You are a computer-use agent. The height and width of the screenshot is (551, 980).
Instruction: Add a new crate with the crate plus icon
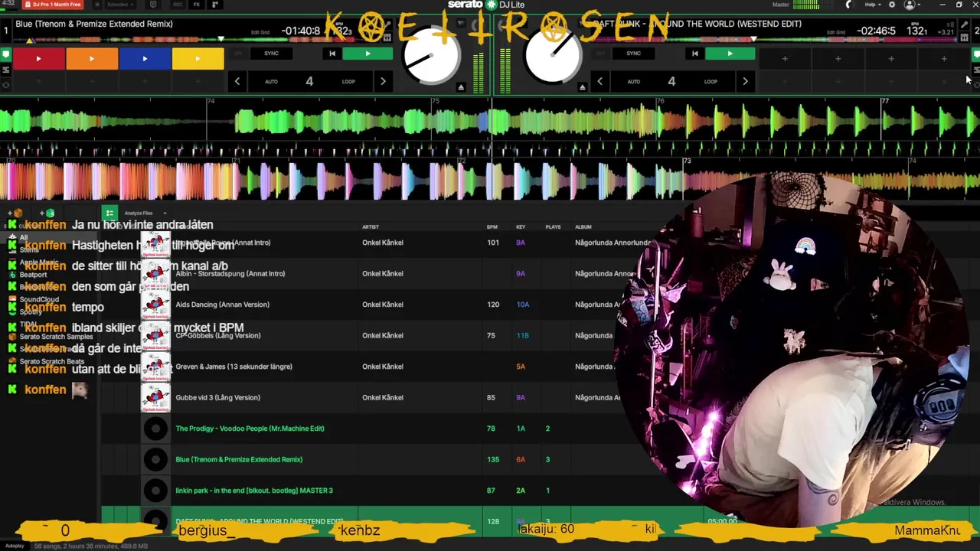coord(14,213)
